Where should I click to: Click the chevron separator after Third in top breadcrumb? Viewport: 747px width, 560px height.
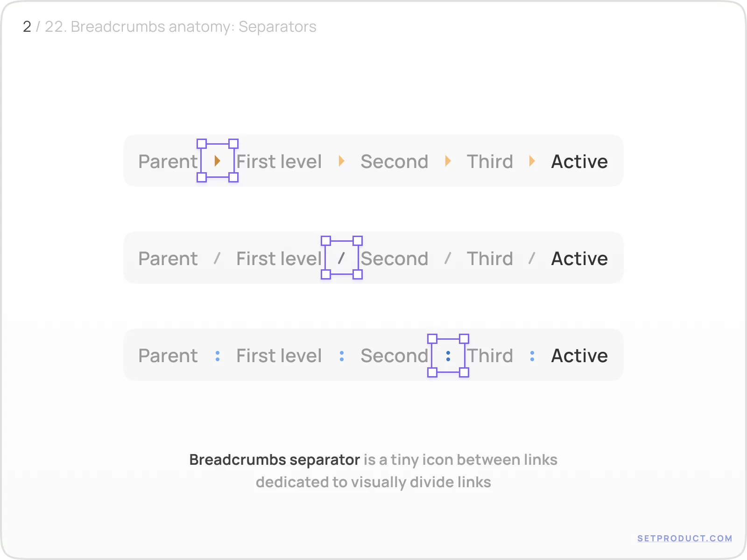pos(532,161)
